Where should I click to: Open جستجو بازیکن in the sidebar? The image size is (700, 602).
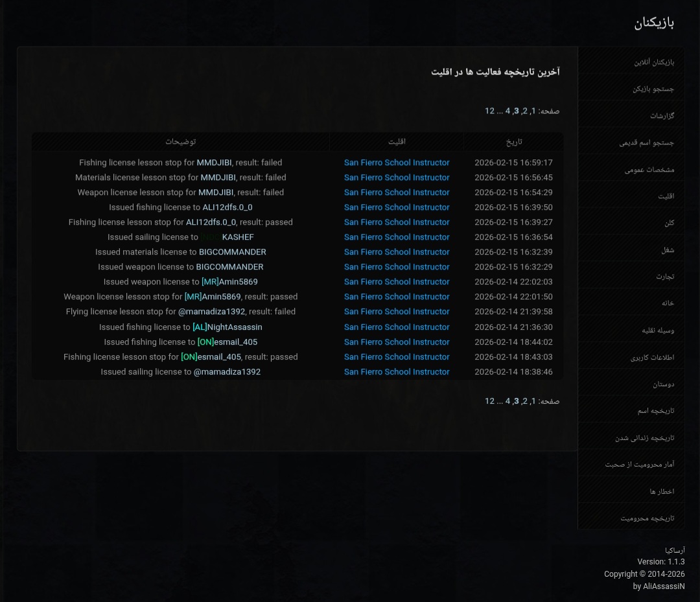point(653,89)
